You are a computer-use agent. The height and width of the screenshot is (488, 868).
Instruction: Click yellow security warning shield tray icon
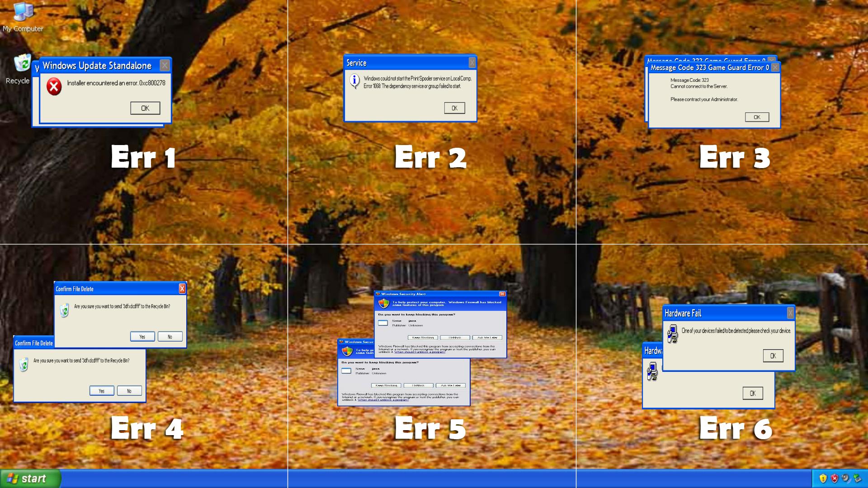[x=823, y=479]
